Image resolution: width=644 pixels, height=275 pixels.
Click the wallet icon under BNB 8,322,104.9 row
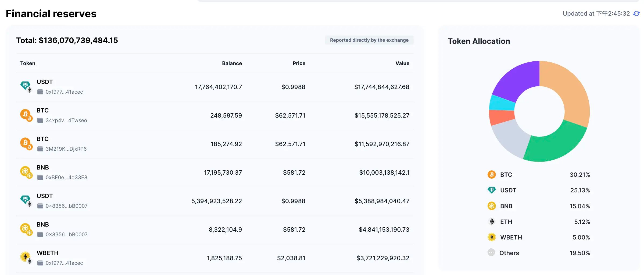click(x=40, y=235)
